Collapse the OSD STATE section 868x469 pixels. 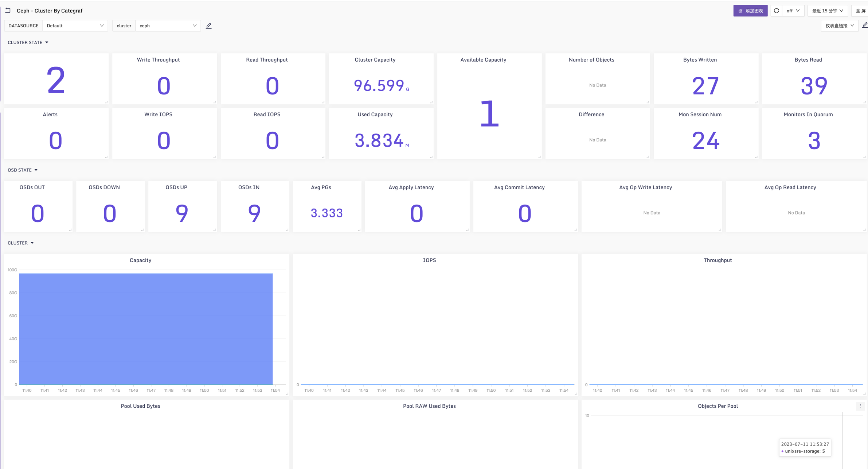[x=36, y=170]
